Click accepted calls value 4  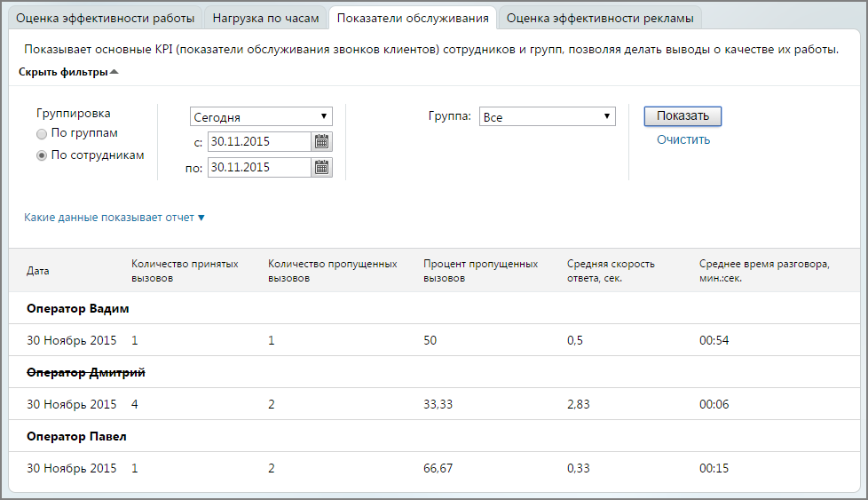click(x=135, y=404)
